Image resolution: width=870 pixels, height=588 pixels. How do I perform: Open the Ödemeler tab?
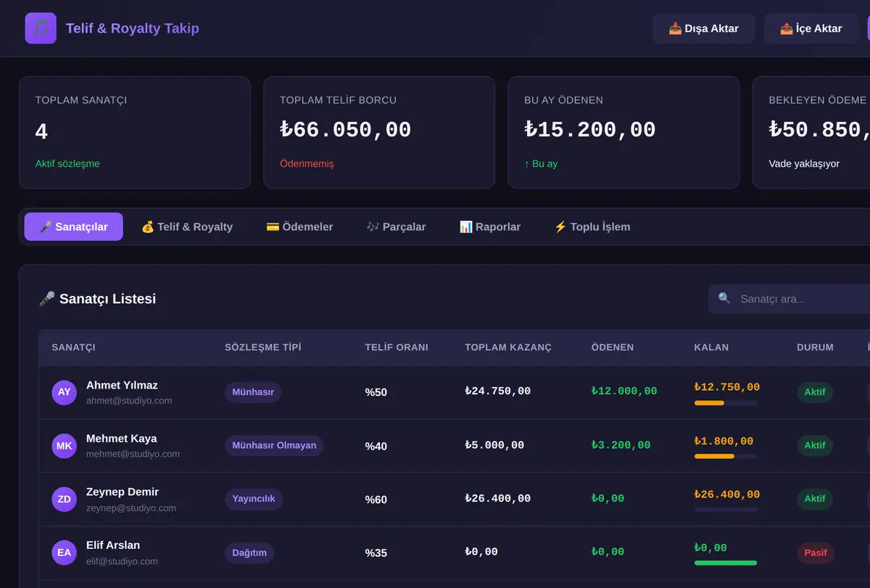pos(300,226)
